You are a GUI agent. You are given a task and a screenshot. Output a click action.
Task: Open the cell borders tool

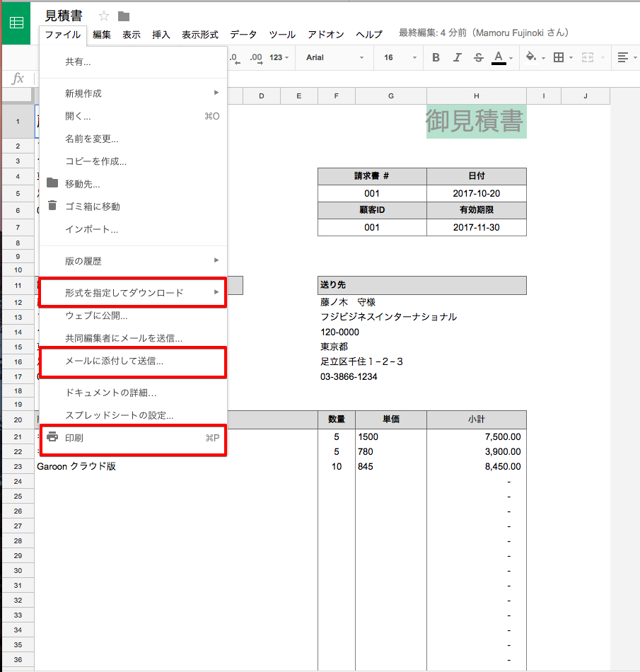[x=559, y=57]
